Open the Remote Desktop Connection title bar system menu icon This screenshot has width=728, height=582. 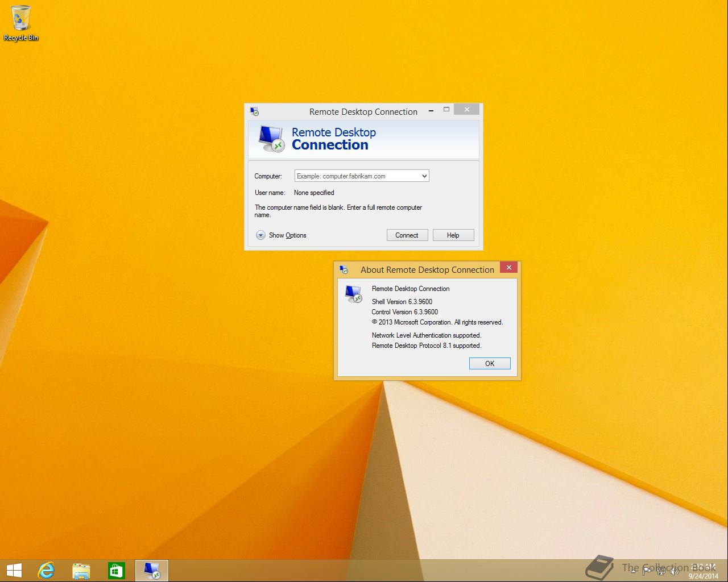point(254,112)
